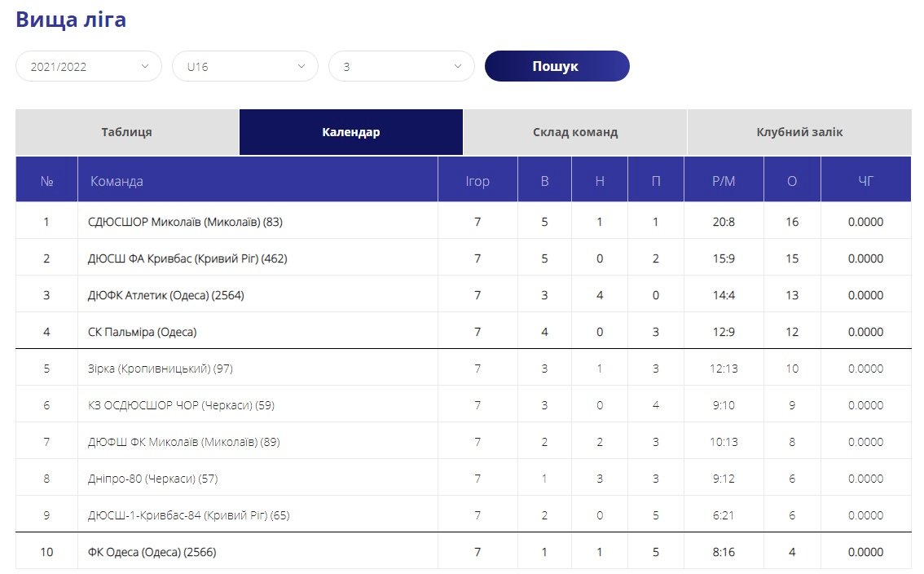Screen dimensions: 924x574
Task: Click ФК Одеса (Одеса) team name
Action: click(152, 552)
